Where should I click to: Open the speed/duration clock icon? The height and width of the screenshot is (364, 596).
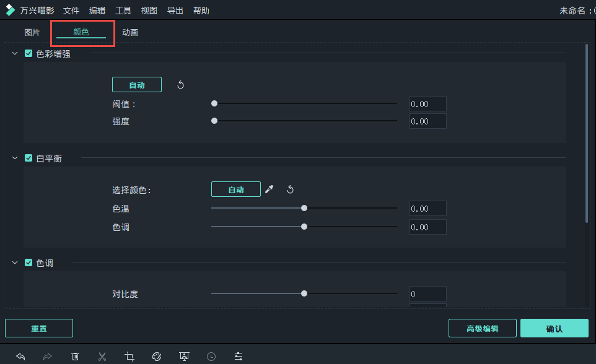coord(211,357)
